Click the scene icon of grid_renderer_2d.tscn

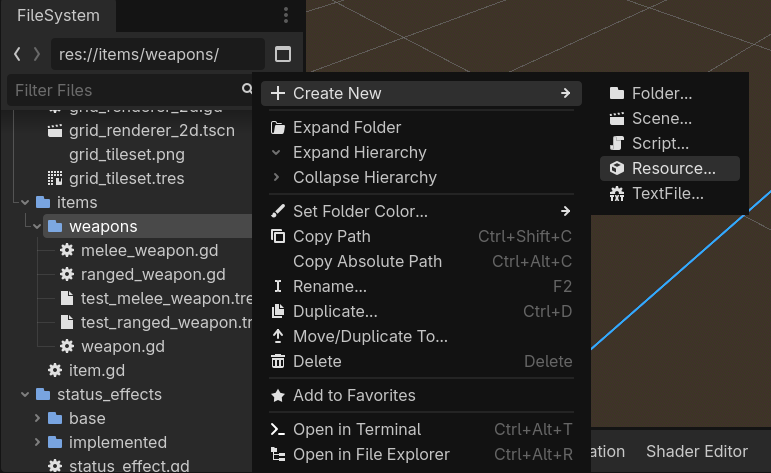pyautogui.click(x=55, y=131)
